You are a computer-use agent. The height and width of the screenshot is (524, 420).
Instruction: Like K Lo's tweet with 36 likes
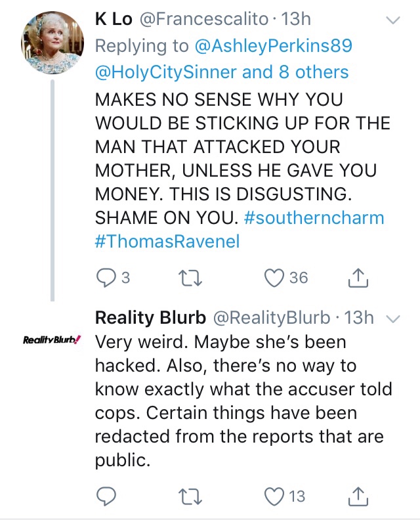coord(273,278)
